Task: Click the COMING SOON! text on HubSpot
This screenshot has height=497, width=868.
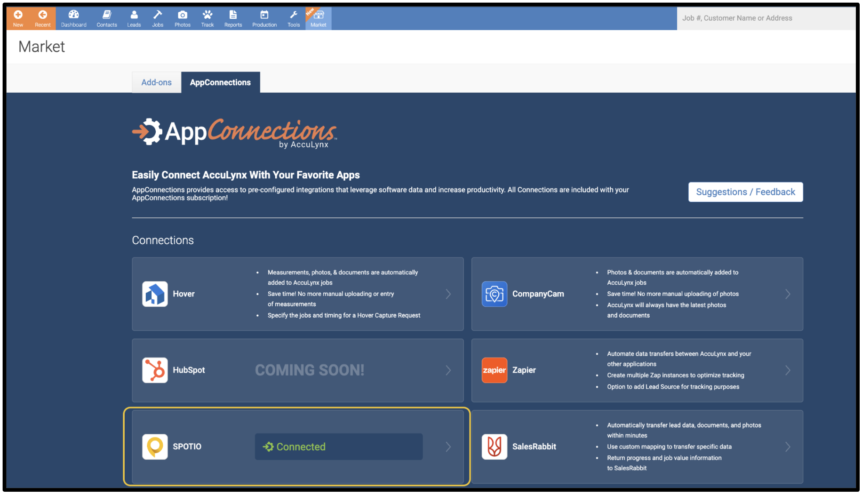Action: tap(310, 371)
